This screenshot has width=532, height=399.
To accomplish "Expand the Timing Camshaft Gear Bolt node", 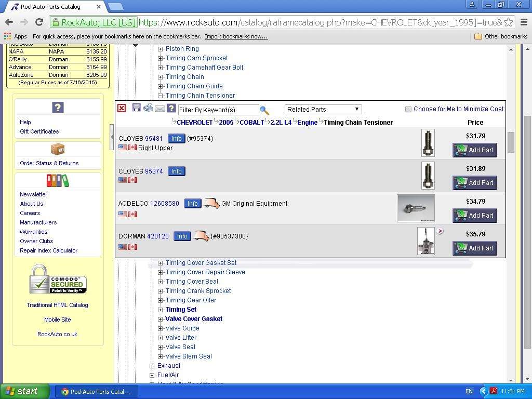I will 160,68.
